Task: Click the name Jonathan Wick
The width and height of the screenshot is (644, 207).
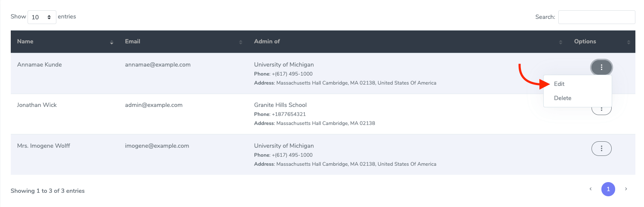Action: click(37, 105)
